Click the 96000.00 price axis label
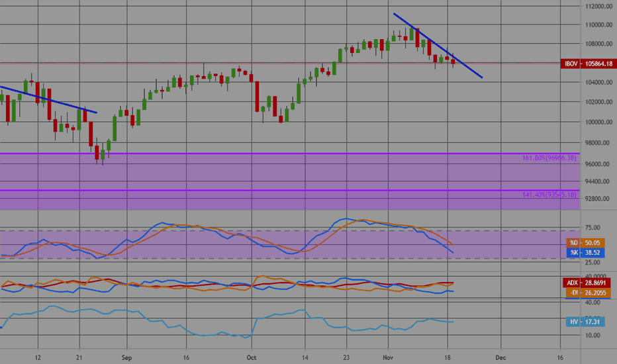The height and width of the screenshot is (364, 617). (598, 164)
